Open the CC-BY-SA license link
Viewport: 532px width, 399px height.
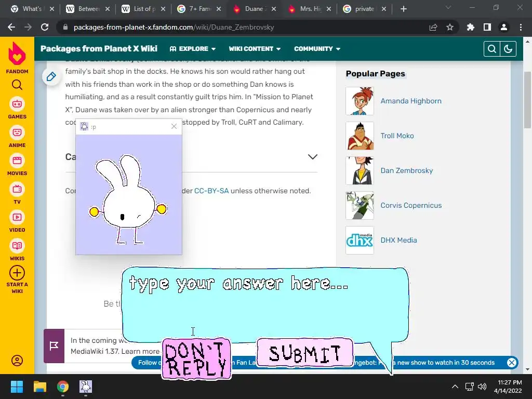[x=211, y=191]
